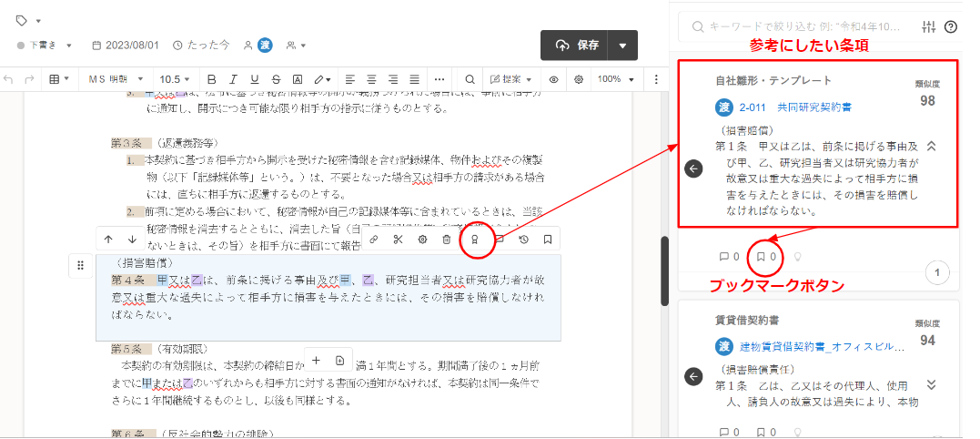Image resolution: width=980 pixels, height=439 pixels.
Task: Click the 保存 save button
Action: (x=578, y=46)
